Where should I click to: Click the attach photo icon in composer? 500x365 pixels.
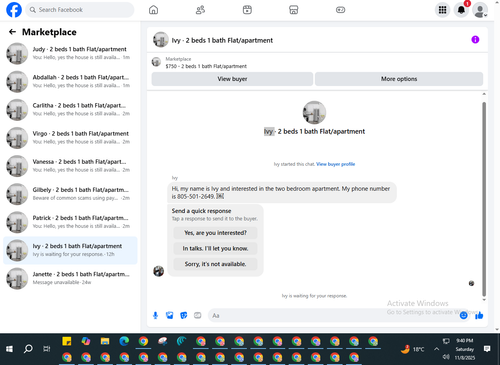169,315
